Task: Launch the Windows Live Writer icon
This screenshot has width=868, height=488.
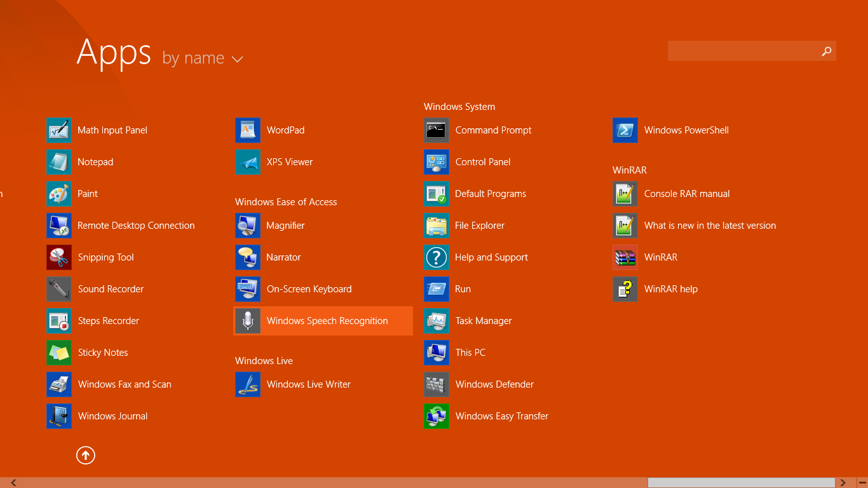Action: (248, 384)
